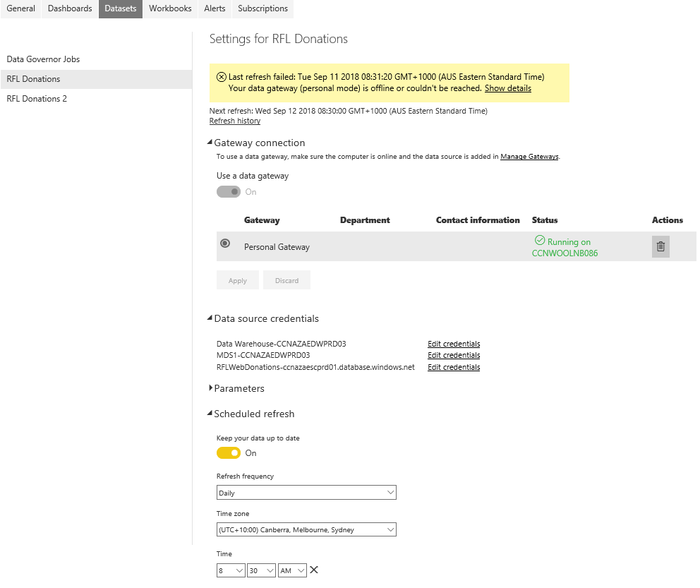The image size is (700, 588).
Task: Remove the scheduled 8:30 AM time entry
Action: pos(314,570)
